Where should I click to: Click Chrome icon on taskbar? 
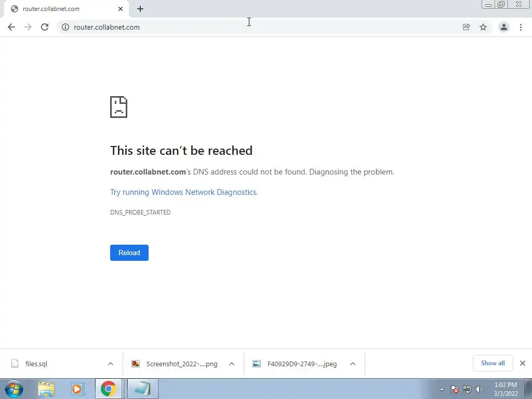coord(108,389)
